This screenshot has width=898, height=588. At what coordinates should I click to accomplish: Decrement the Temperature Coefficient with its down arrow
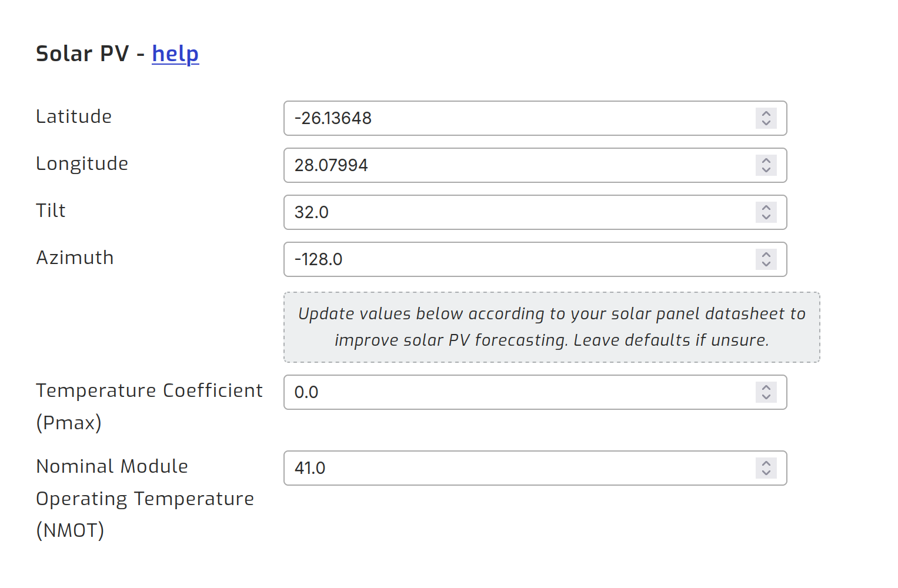pyautogui.click(x=766, y=397)
